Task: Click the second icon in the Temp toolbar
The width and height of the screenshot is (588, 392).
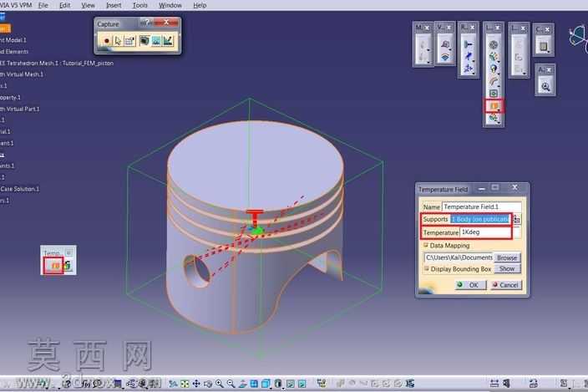Action: [68, 266]
